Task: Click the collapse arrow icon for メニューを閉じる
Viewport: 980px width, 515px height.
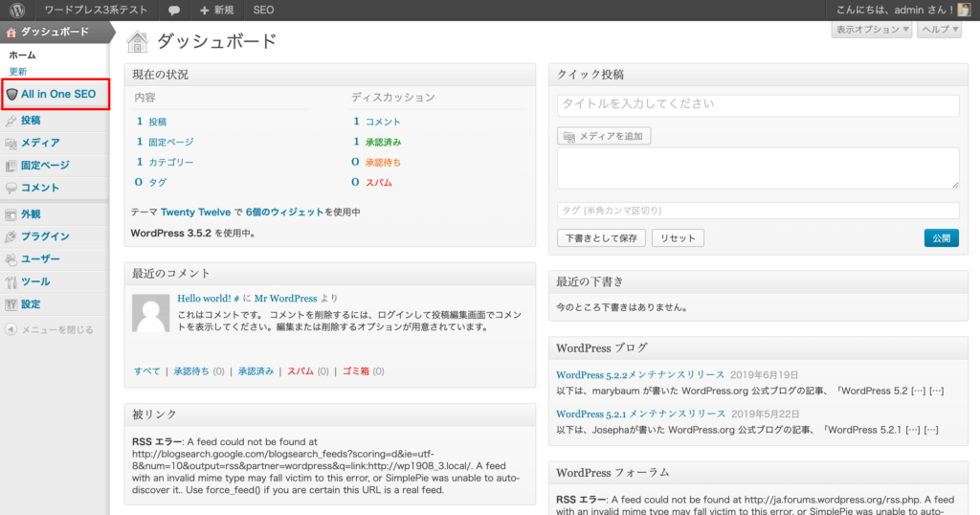Action: (11, 329)
